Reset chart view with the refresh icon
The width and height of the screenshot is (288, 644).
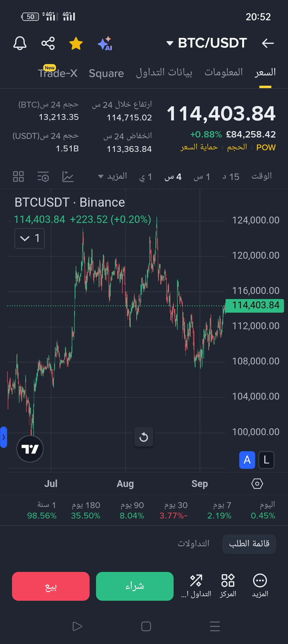[144, 437]
